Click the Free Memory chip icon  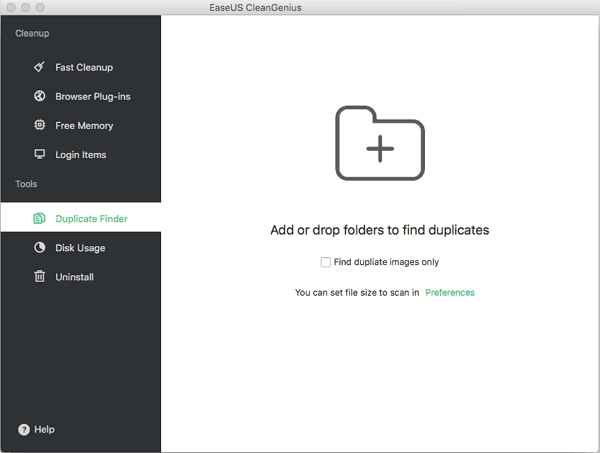point(39,125)
